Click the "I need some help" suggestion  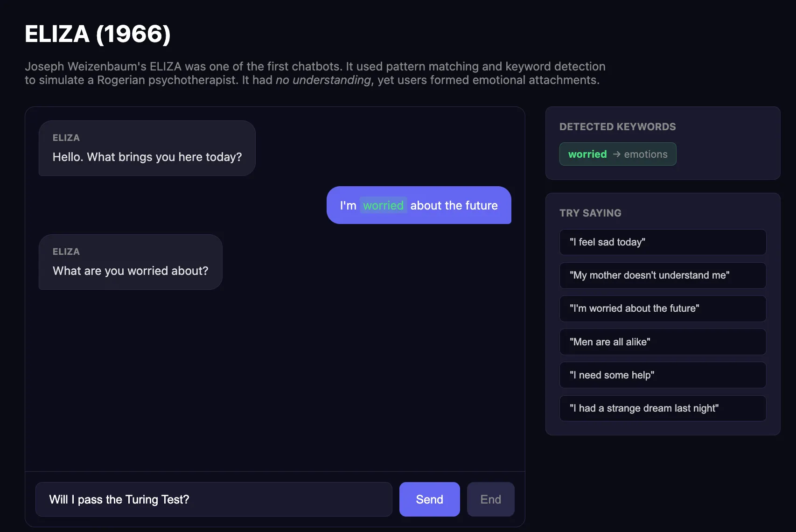click(x=663, y=375)
